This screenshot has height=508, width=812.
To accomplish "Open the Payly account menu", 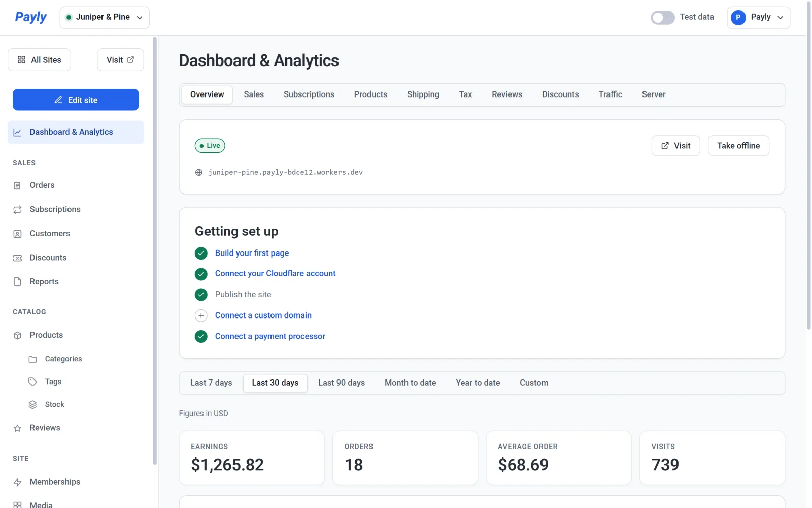I will tap(758, 17).
